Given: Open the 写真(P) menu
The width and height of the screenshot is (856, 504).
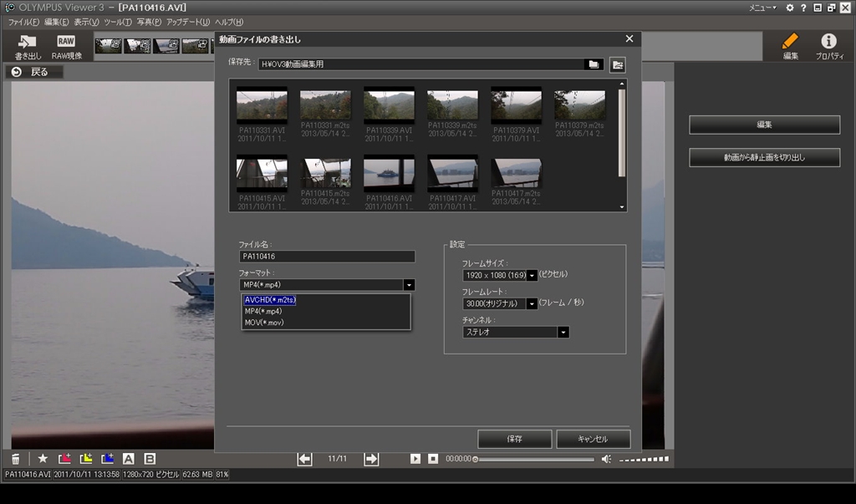Looking at the screenshot, I should (x=149, y=22).
